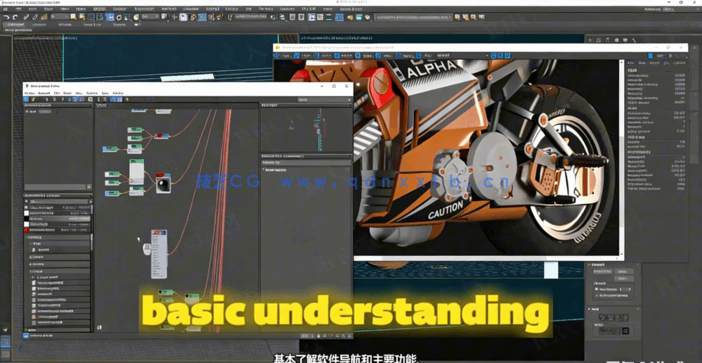
Task: Open the Utilities menu in Slate editor
Action: 119,93
